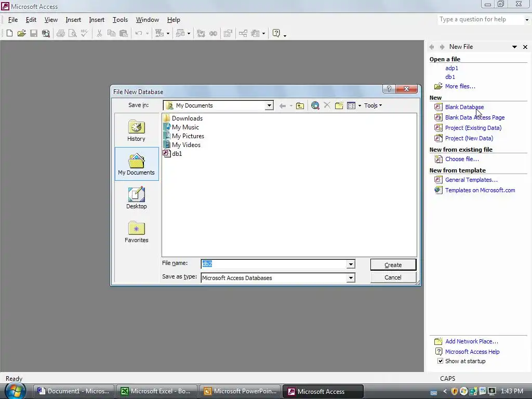Click Create New Folder icon in dialog
532x399 pixels.
[339, 105]
